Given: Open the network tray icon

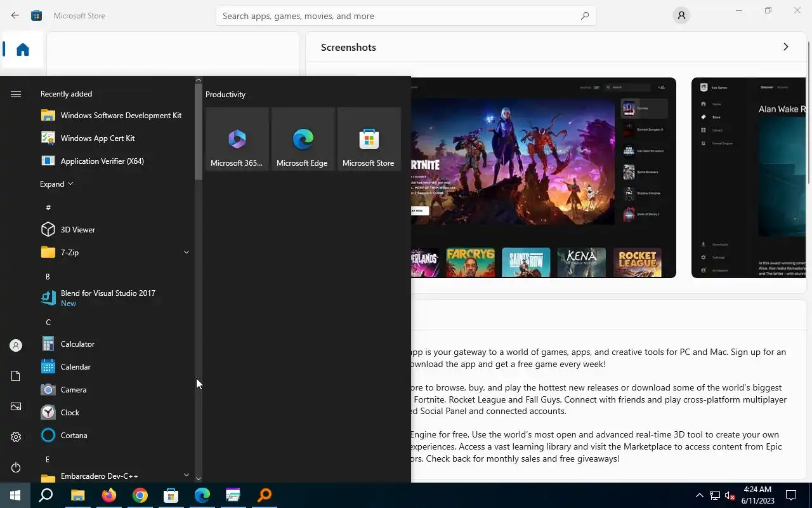Looking at the screenshot, I should pos(715,495).
